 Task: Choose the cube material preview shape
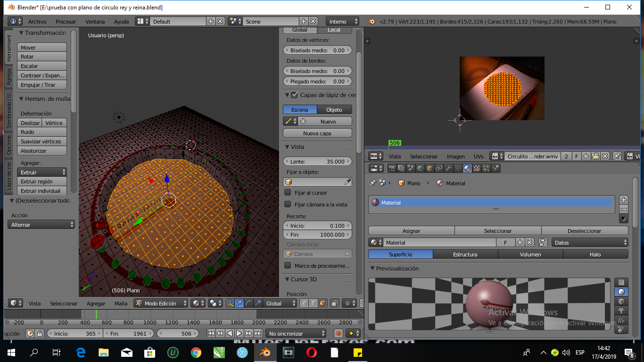point(621,301)
